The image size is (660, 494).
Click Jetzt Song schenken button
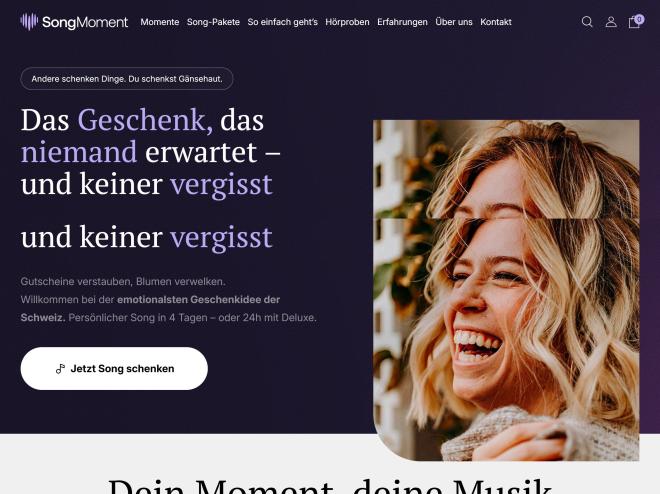click(x=114, y=369)
